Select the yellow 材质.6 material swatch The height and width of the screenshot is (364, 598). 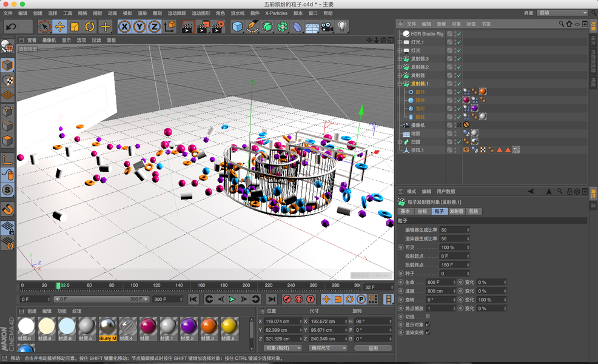click(230, 329)
